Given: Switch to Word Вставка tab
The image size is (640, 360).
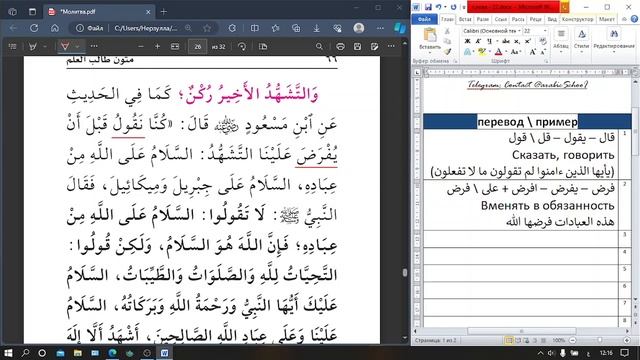Looking at the screenshot, I should [465, 19].
